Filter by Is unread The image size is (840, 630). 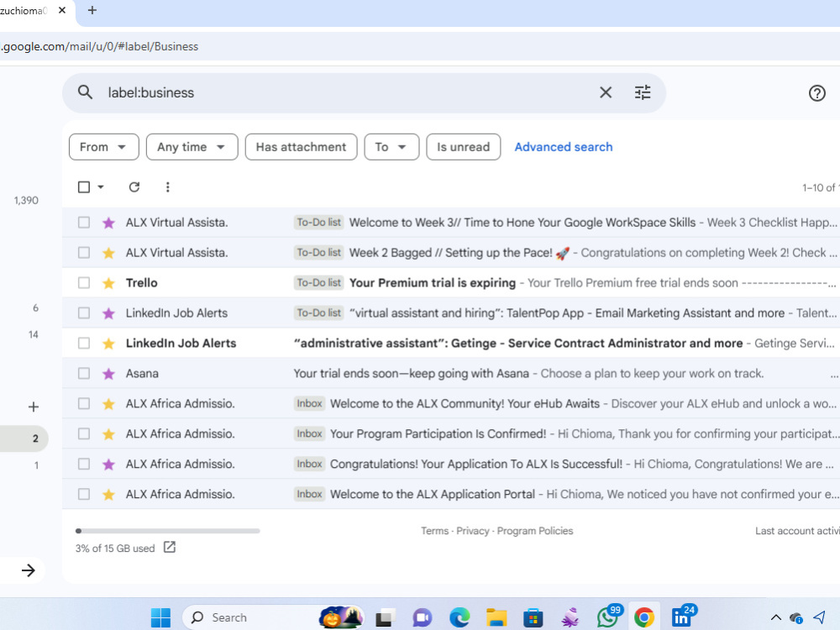pos(464,147)
